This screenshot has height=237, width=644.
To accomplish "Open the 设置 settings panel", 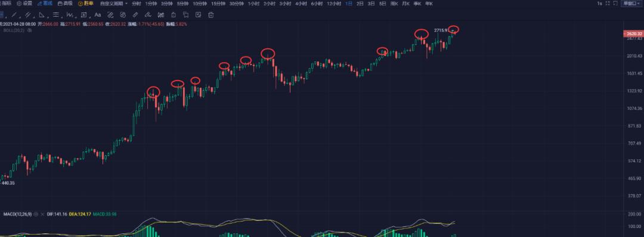I will coord(24,4).
